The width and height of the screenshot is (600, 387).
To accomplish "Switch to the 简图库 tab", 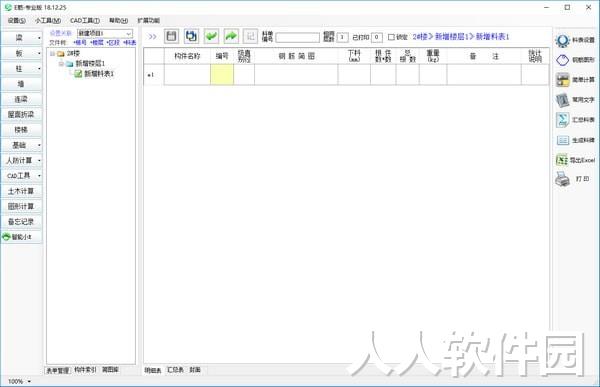I will click(x=110, y=369).
